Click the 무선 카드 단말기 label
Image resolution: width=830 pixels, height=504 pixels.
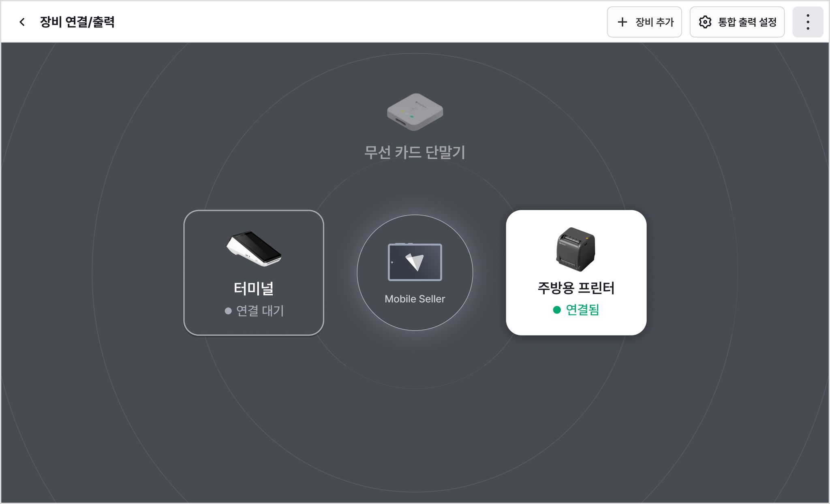[x=415, y=152]
